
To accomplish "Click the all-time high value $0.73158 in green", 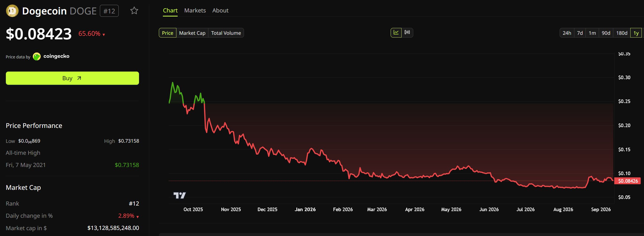I will tap(127, 165).
